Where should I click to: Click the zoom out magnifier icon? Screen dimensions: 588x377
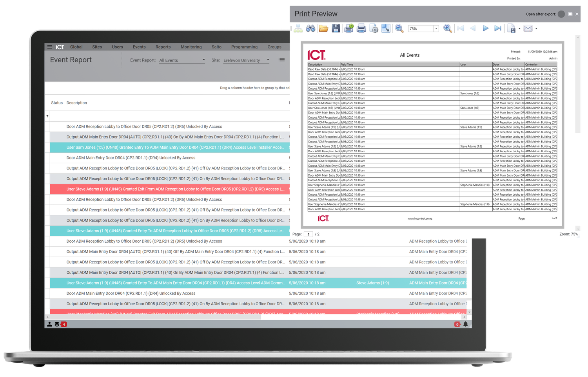tap(399, 29)
